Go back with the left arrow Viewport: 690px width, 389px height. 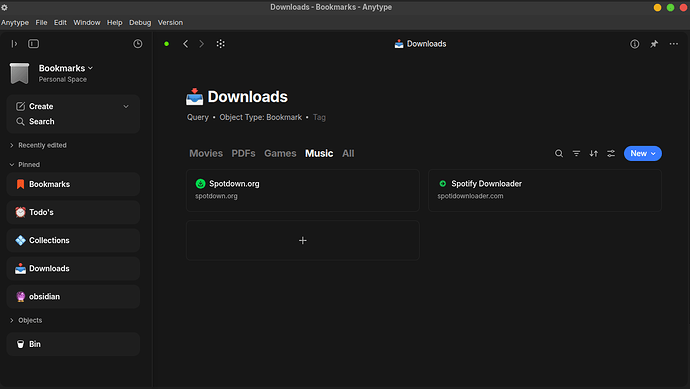(186, 44)
